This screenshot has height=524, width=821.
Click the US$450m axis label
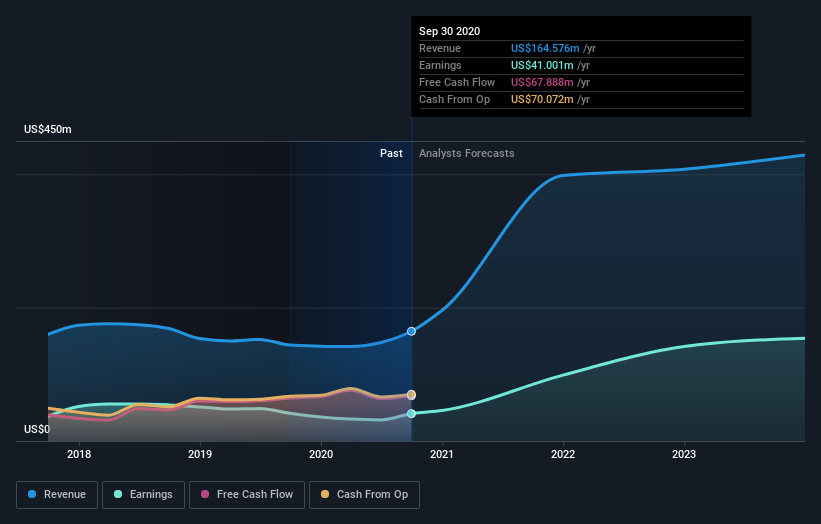tap(48, 129)
